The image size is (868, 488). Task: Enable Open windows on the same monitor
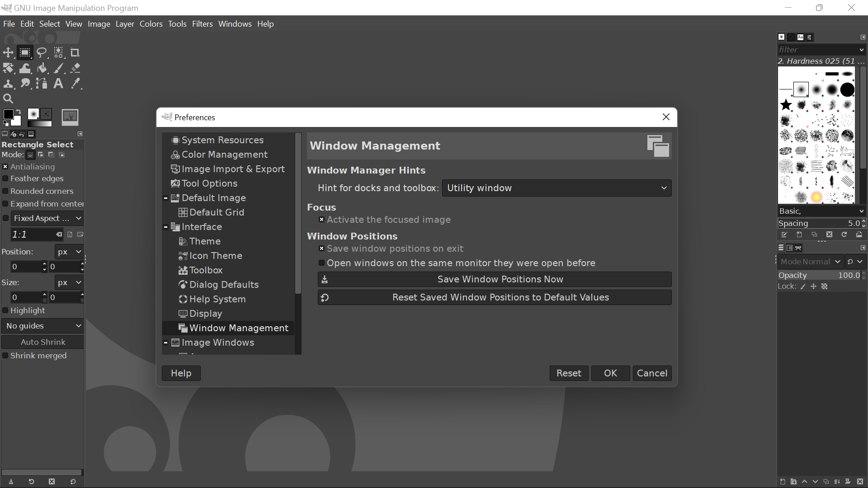pyautogui.click(x=321, y=263)
